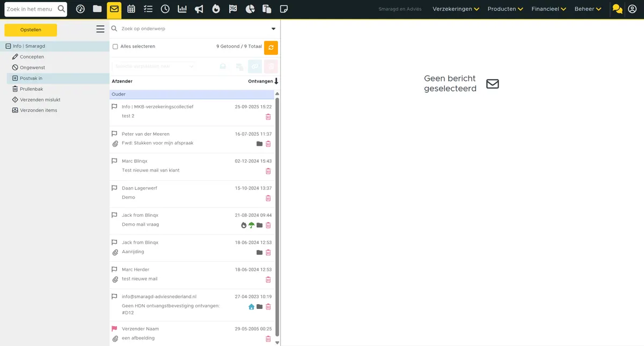Open the flame icon in top bar
This screenshot has height=346, width=644.
(x=216, y=9)
